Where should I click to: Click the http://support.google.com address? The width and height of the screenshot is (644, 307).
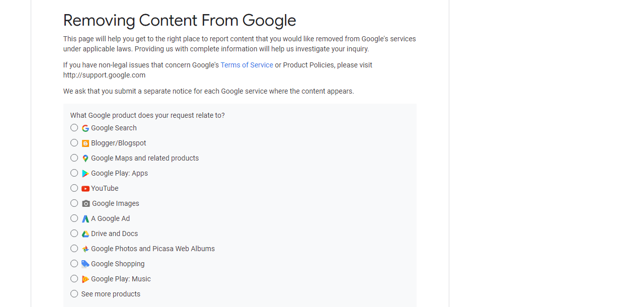point(104,75)
